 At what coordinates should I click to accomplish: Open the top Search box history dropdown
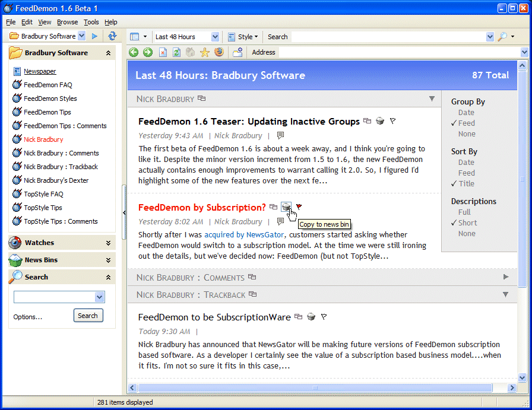[490, 37]
